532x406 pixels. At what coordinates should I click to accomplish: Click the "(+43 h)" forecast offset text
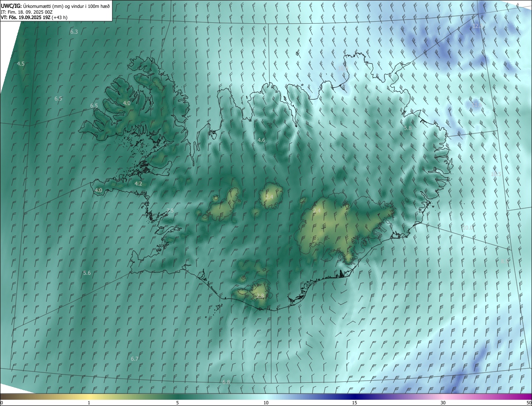(60, 17)
